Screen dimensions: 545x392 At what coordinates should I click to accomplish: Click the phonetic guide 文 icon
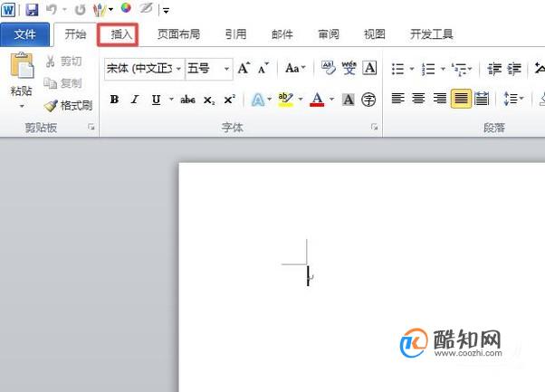(349, 68)
